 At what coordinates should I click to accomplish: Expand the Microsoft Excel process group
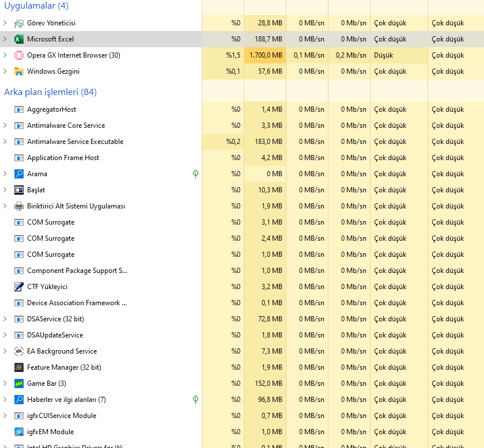(5, 39)
